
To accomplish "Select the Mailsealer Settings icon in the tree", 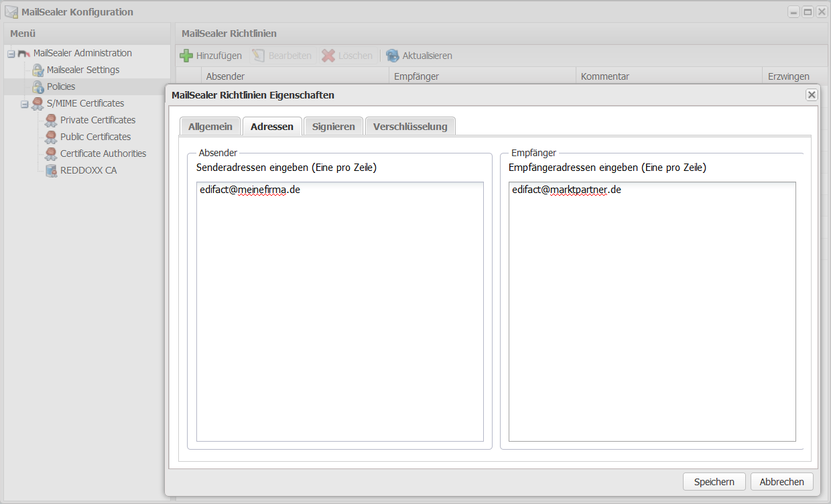I will (x=38, y=70).
